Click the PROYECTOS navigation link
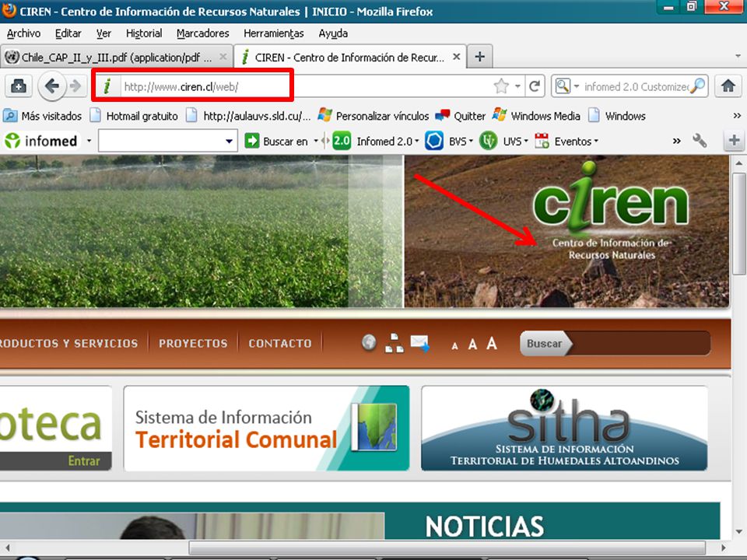 193,343
